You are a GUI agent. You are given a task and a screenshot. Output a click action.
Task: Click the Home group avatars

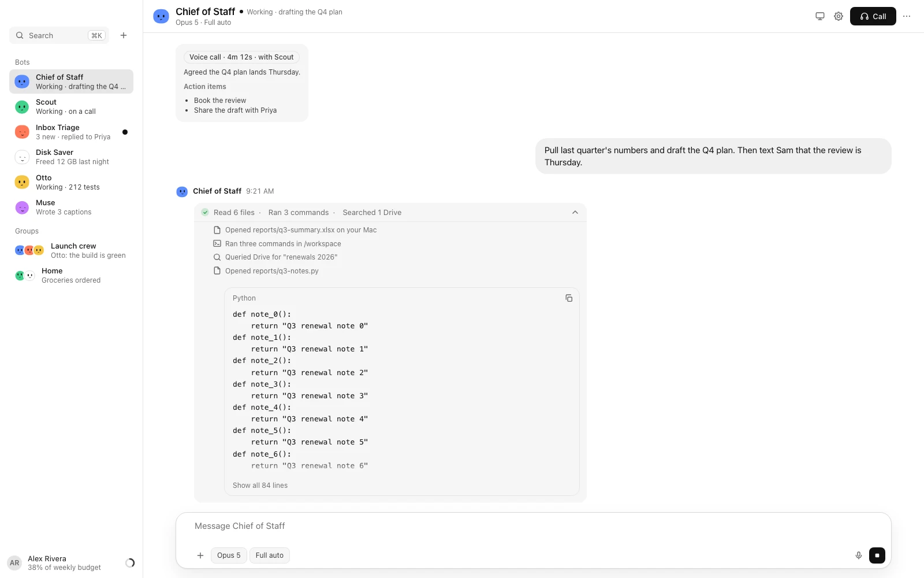(25, 276)
